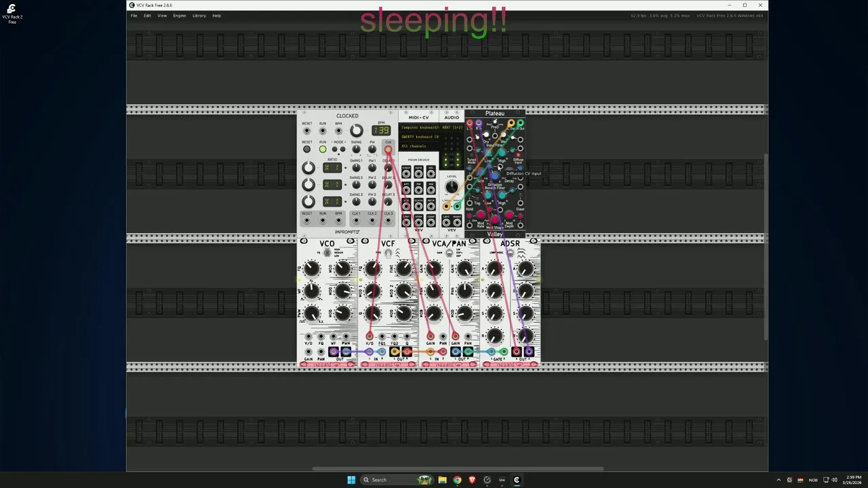Click the MIDI-CV CONT output port
The height and width of the screenshot is (488, 868).
tap(431, 223)
